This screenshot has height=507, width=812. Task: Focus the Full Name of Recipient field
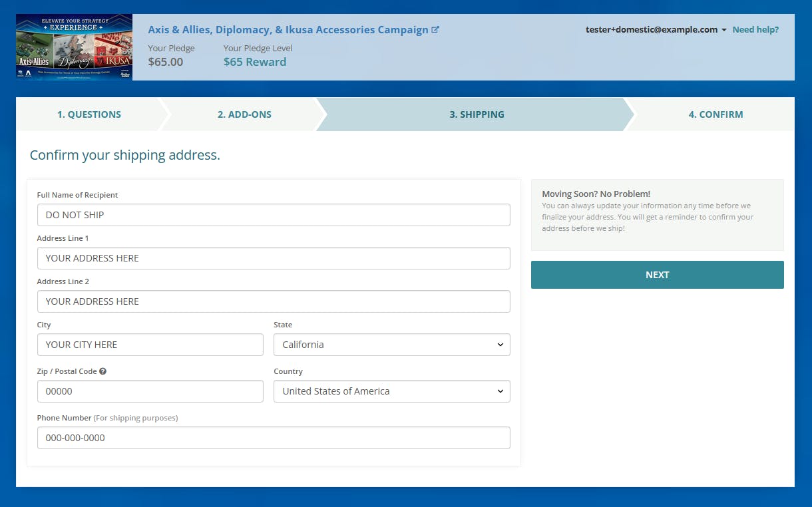coord(274,215)
